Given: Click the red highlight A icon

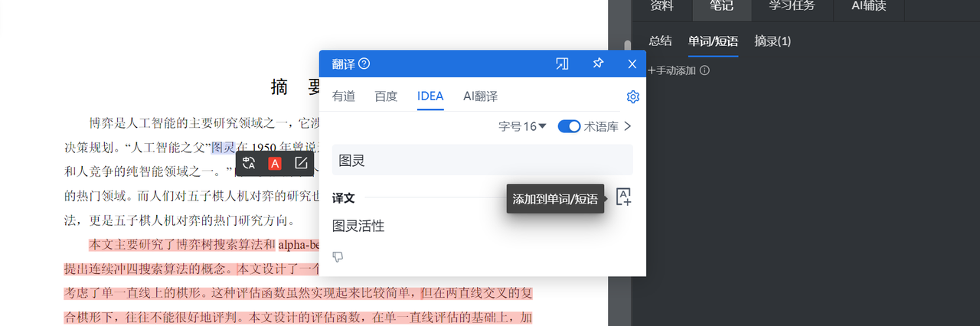Looking at the screenshot, I should pyautogui.click(x=275, y=163).
